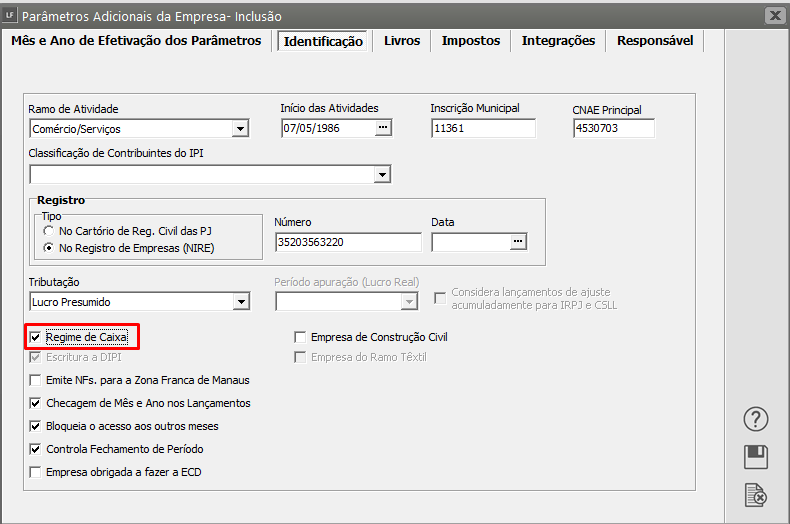Image resolution: width=790 pixels, height=524 pixels.
Task: Expand the Ramo de Atividade dropdown
Action: tap(240, 129)
